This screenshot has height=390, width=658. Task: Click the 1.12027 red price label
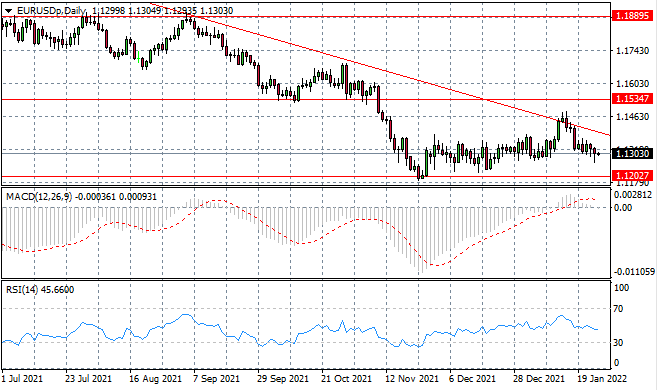pyautogui.click(x=632, y=175)
